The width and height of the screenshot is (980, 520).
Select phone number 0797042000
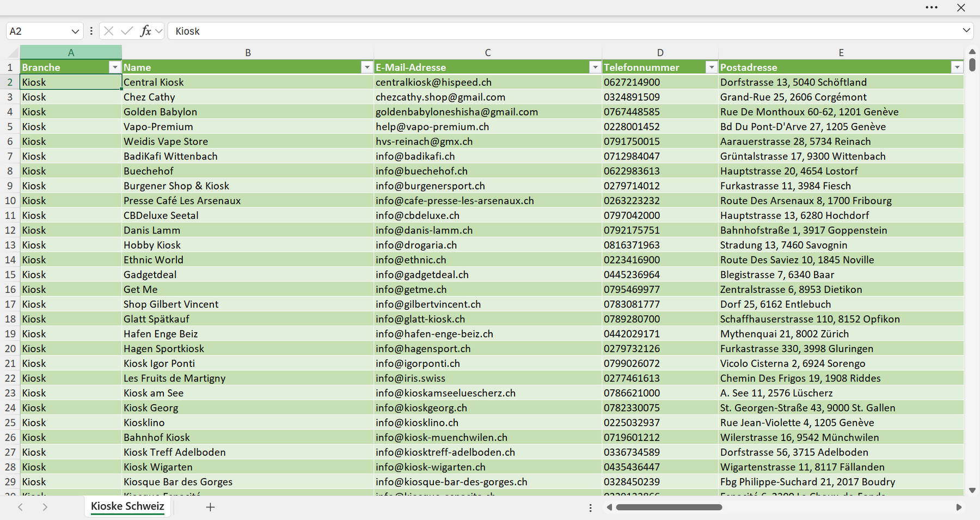660,215
